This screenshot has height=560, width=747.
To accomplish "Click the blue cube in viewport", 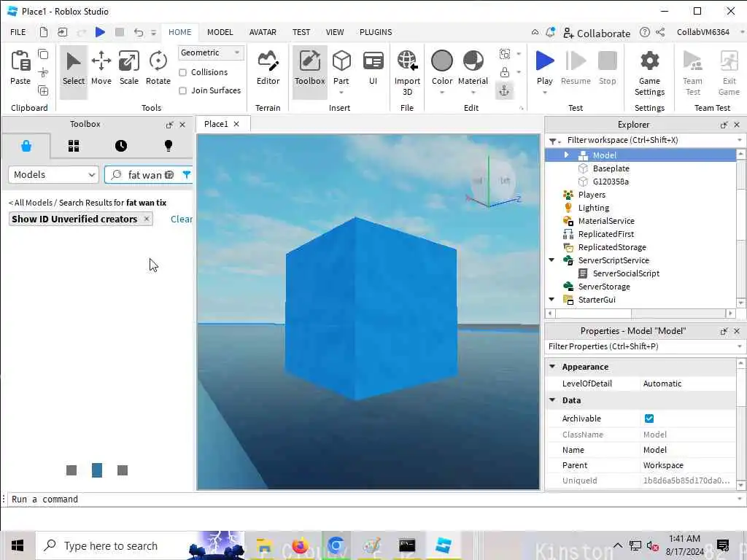I will click(370, 309).
